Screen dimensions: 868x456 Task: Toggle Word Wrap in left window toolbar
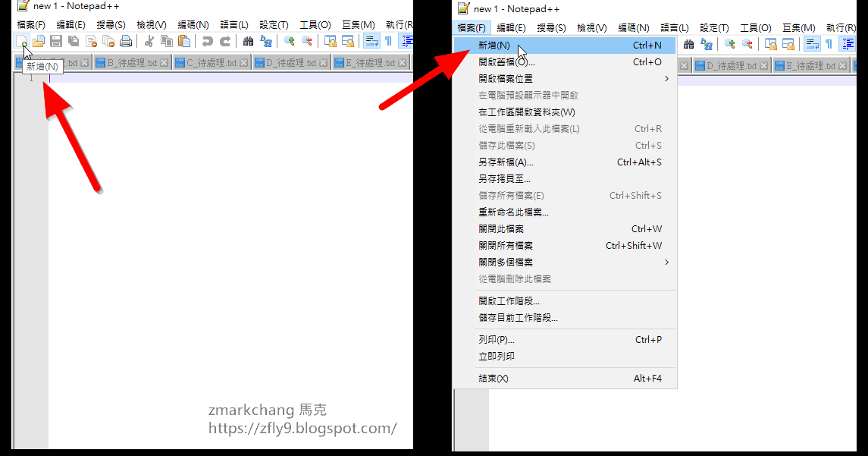[371, 41]
